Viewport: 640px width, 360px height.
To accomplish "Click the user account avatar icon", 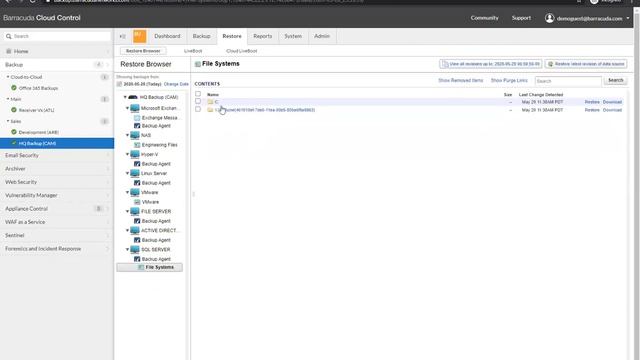I will [x=550, y=18].
